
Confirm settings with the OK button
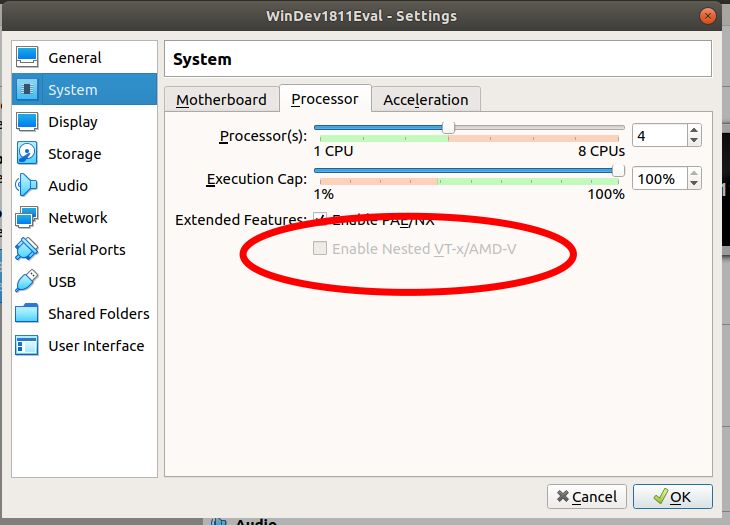click(673, 497)
